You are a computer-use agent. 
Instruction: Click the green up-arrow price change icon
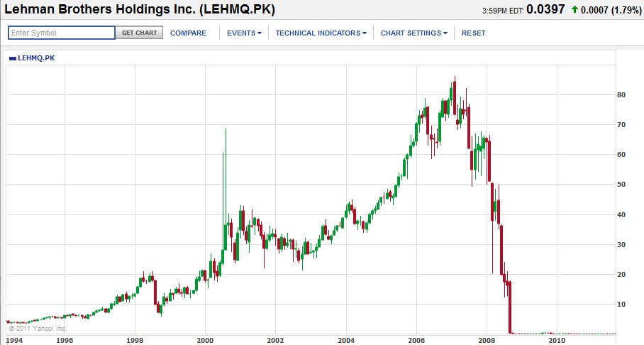point(574,9)
